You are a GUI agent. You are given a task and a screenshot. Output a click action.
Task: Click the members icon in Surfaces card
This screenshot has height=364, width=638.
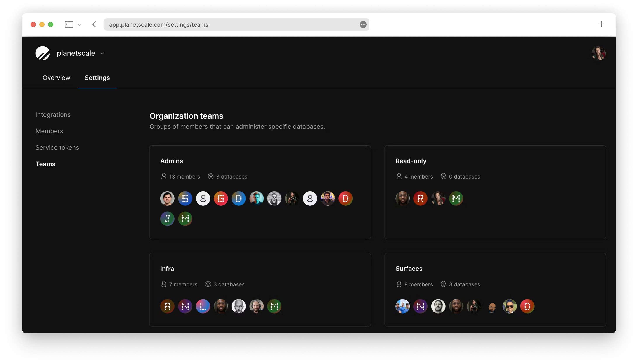pos(399,284)
